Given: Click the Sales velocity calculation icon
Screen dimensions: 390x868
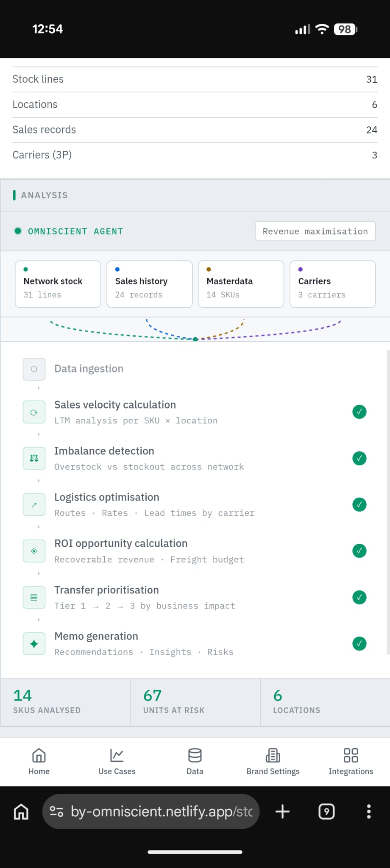Looking at the screenshot, I should pyautogui.click(x=34, y=412).
